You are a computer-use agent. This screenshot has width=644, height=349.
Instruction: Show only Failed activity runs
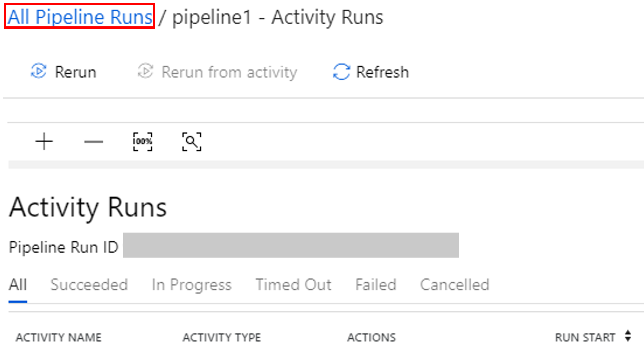click(x=376, y=285)
